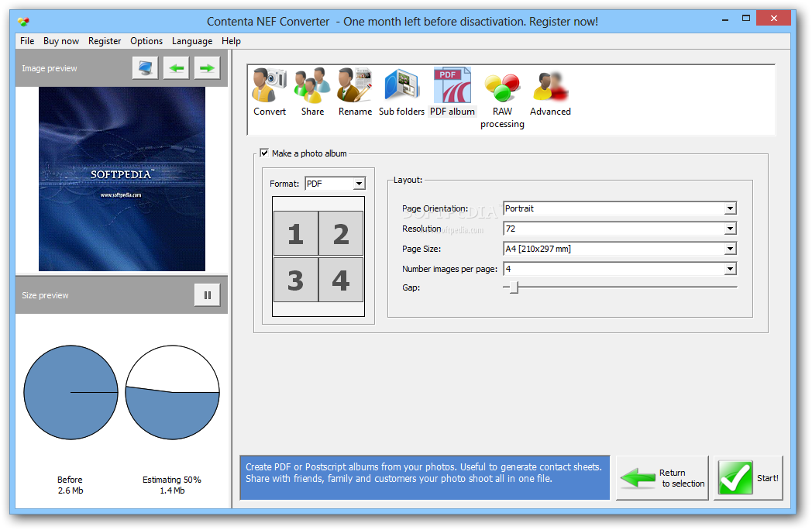
Task: Open the Format dropdown
Action: click(335, 184)
